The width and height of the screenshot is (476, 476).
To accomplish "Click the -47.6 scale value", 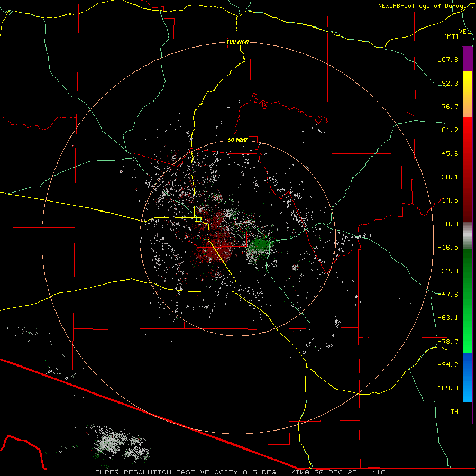I will 448,295.
